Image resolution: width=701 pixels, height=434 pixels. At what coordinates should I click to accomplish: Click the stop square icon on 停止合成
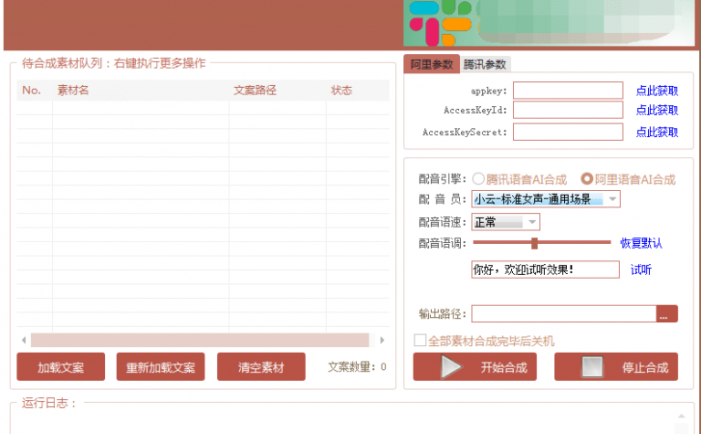pos(592,367)
